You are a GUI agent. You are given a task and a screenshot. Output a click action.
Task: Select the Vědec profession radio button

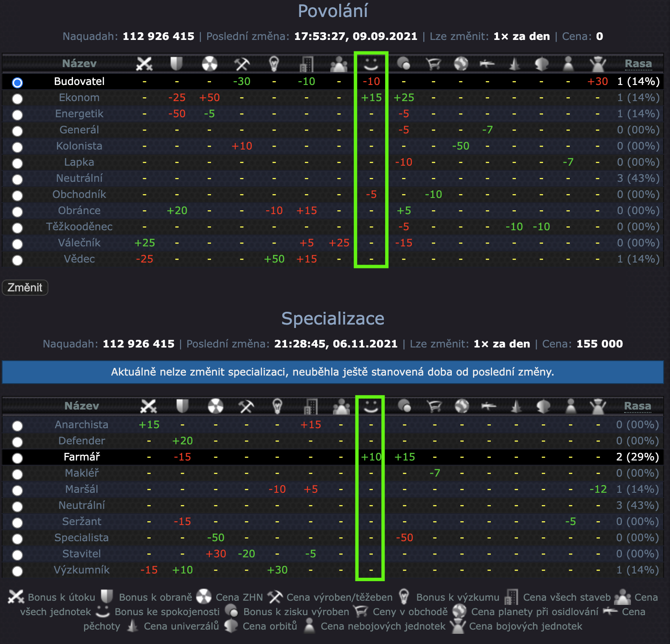click(17, 260)
